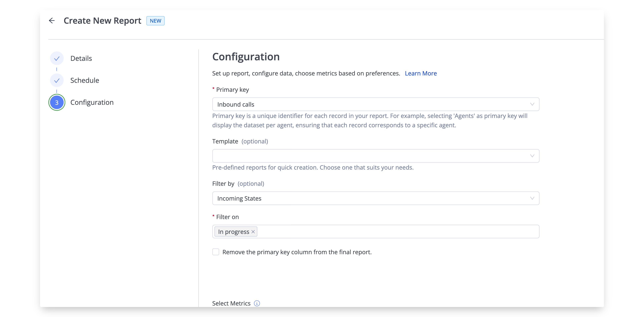Go back using the left arrow icon
The height and width of the screenshot is (317, 644).
(x=52, y=20)
